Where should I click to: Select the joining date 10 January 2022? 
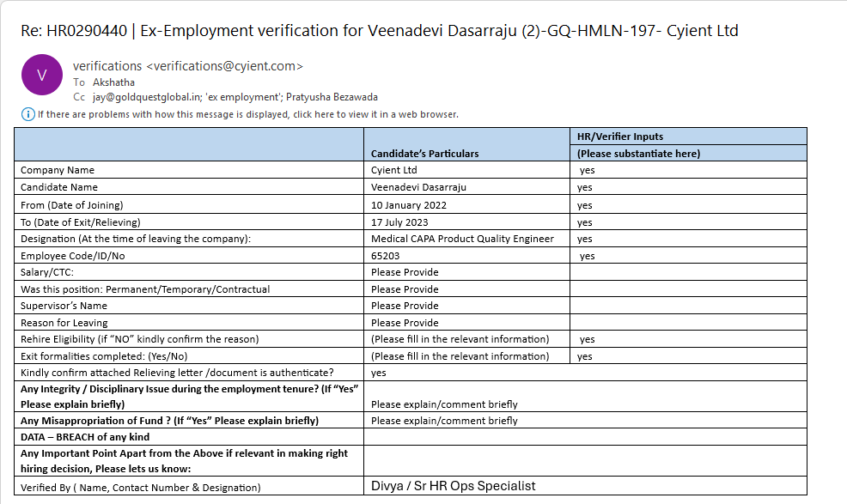coord(409,205)
